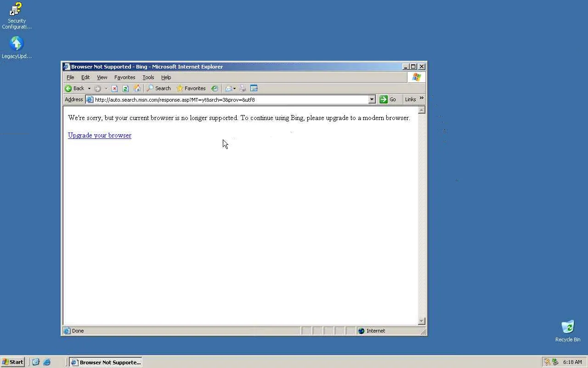Maximize the Internet Explorer window
Screen dimensions: 588x368
click(413, 67)
